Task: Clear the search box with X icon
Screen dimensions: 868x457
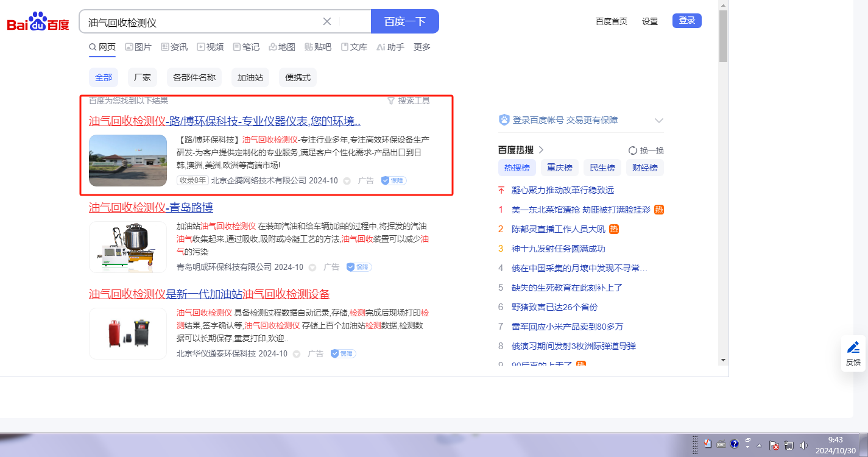Action: pos(327,21)
